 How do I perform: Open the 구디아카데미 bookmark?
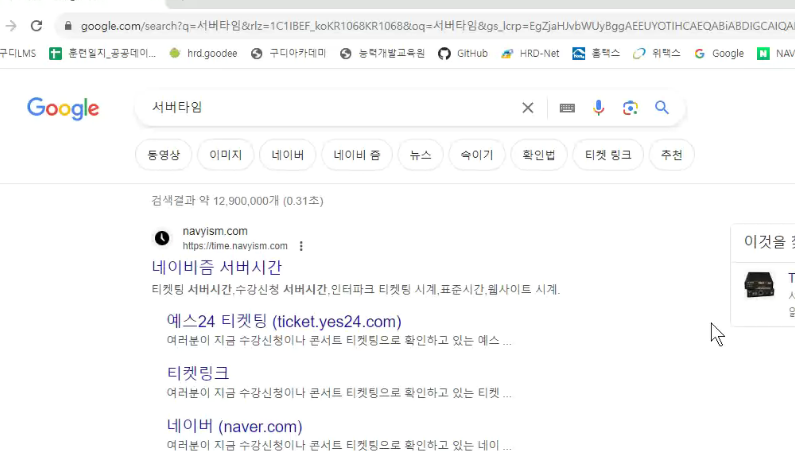pos(288,53)
